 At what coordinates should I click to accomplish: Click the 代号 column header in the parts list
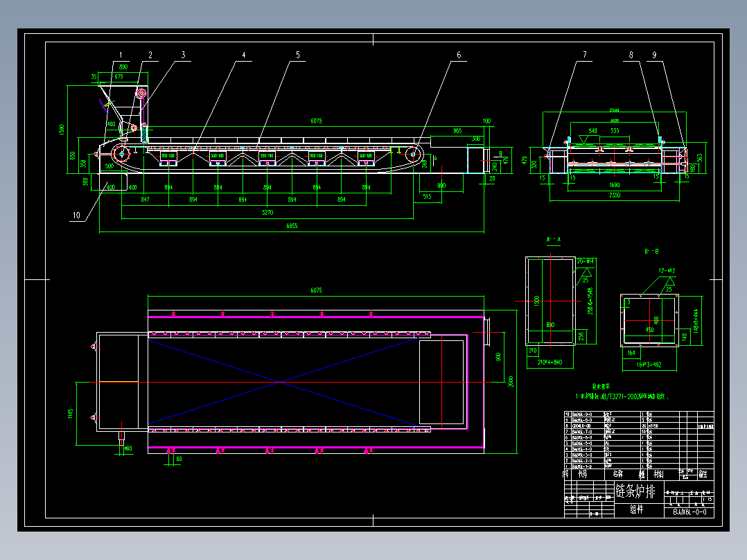coord(583,474)
